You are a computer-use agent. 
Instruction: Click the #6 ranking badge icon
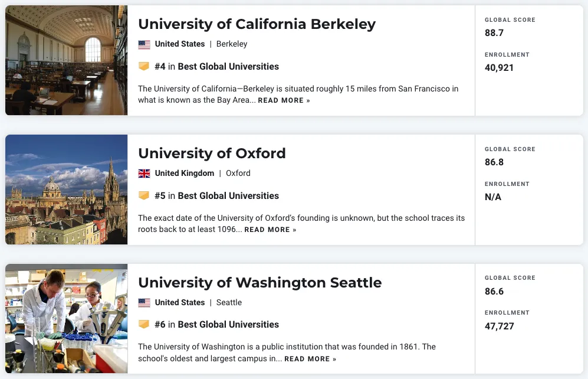[144, 324]
